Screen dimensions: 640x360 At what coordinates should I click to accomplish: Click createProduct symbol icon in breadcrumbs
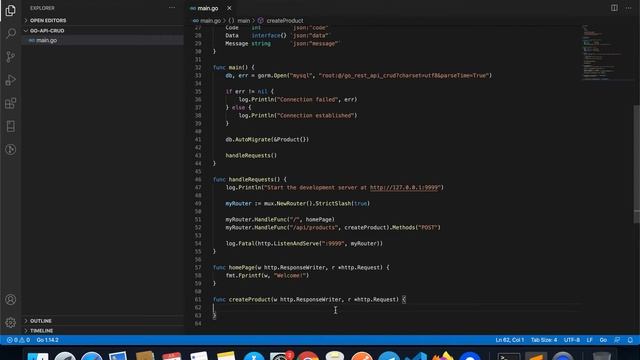[x=260, y=20]
